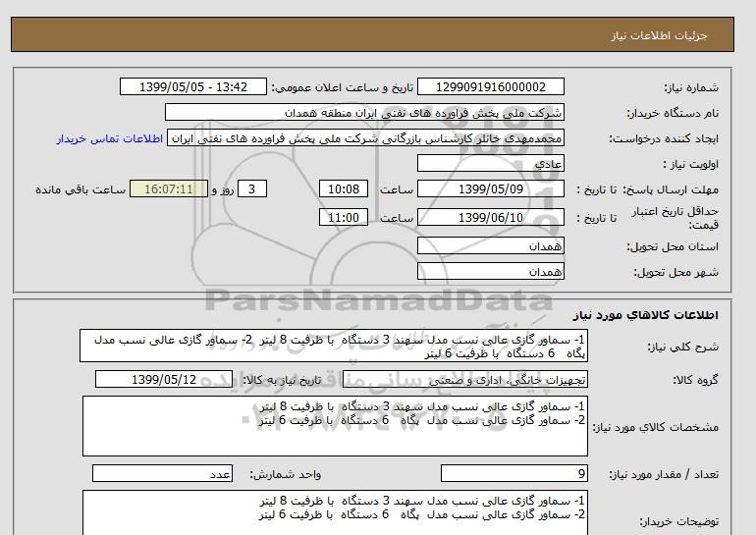
Task: Click the label ایجاد کننده درخواست
Action: (x=664, y=138)
